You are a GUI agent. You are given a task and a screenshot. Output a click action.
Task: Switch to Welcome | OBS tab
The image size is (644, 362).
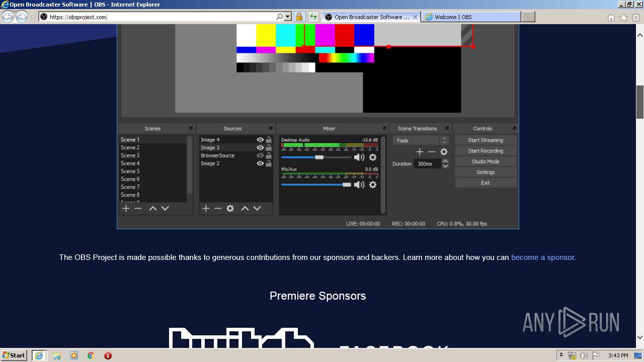pyautogui.click(x=471, y=17)
